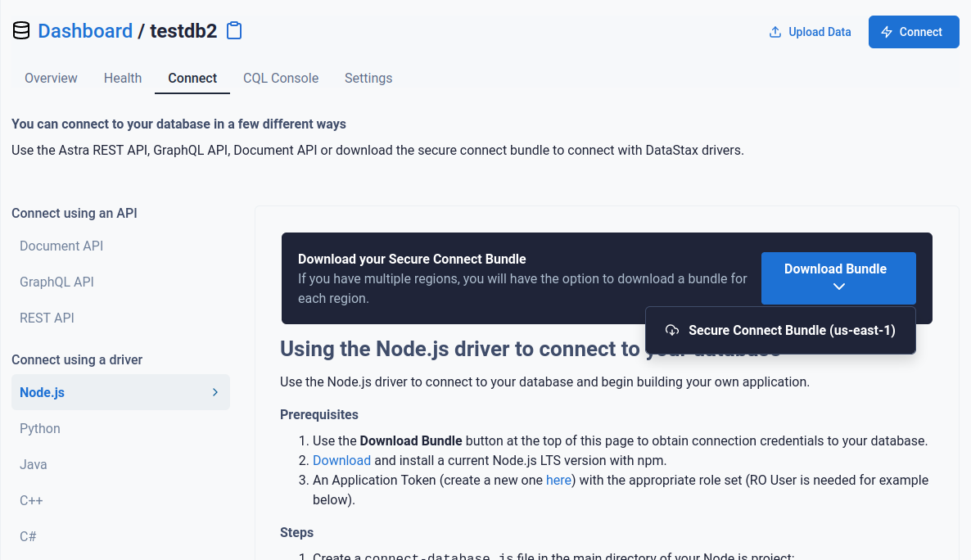Click the testdb2 database name
Image resolution: width=971 pixels, height=560 pixels.
click(183, 30)
